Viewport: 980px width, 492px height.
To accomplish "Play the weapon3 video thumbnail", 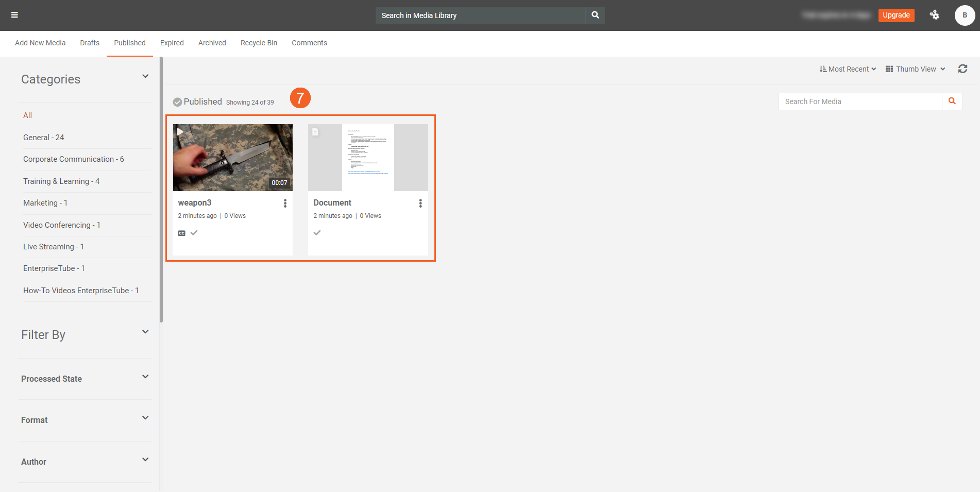I will [232, 158].
